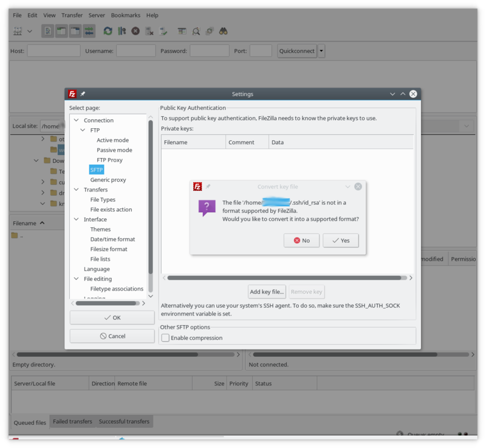Click the Quickconnect button
The width and height of the screenshot is (486, 448).
296,51
